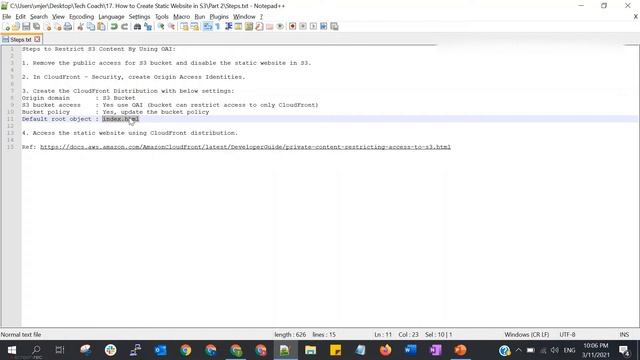Click Save Current Recorded Macro icon
The height and width of the screenshot is (360, 640).
334,27
